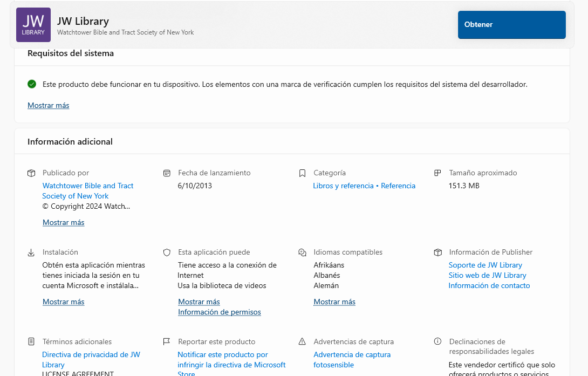
Task: Click the Obtener button
Action: [x=511, y=25]
